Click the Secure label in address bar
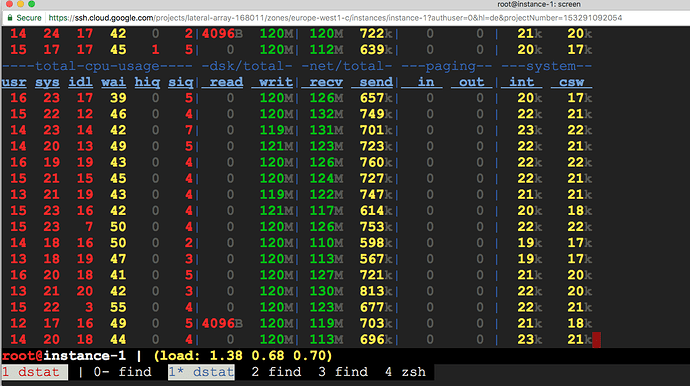 29,18
